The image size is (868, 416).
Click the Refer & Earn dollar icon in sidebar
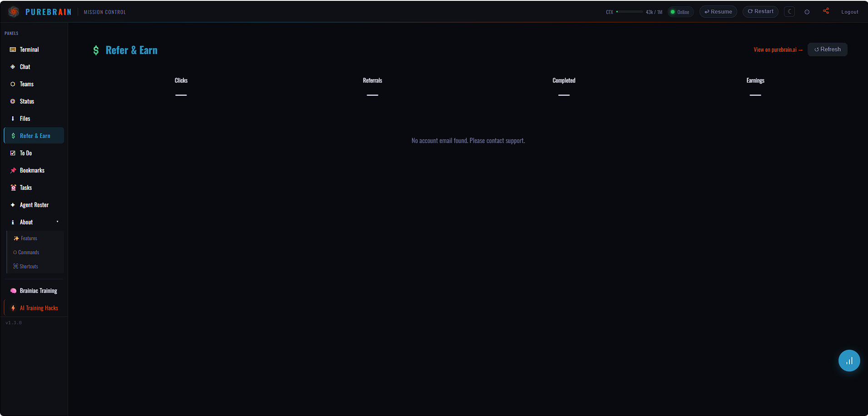[x=13, y=136]
